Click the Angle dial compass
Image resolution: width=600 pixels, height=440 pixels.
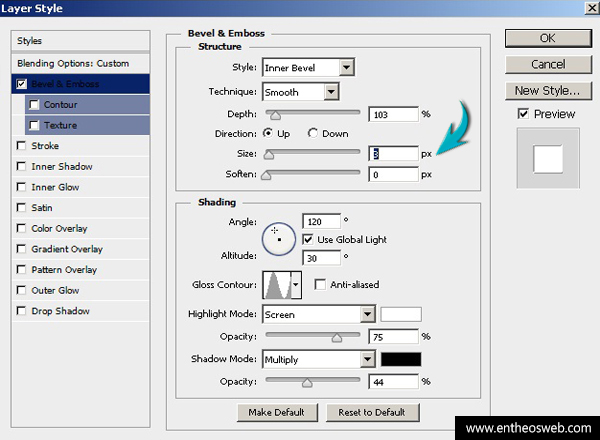click(x=276, y=237)
